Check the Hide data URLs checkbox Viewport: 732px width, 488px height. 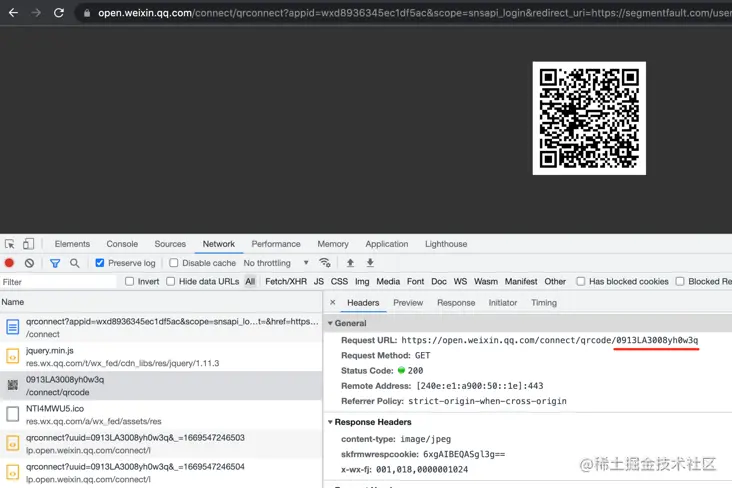coord(171,281)
